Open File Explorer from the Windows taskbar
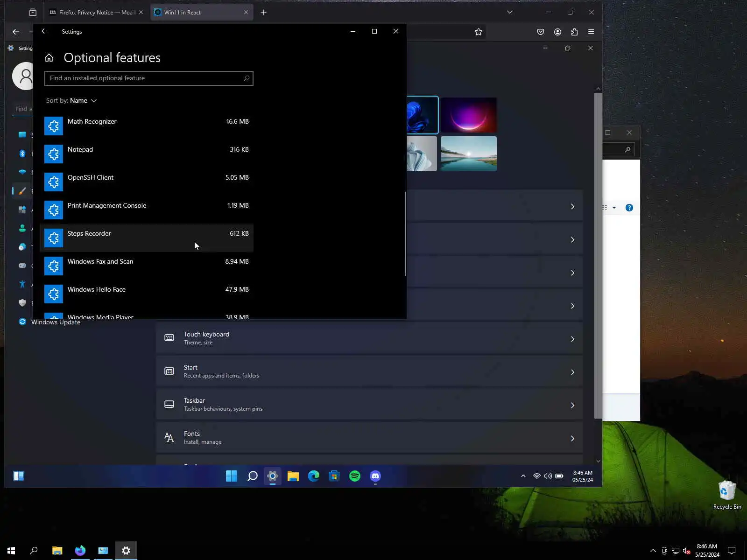The width and height of the screenshot is (747, 560). click(x=57, y=551)
